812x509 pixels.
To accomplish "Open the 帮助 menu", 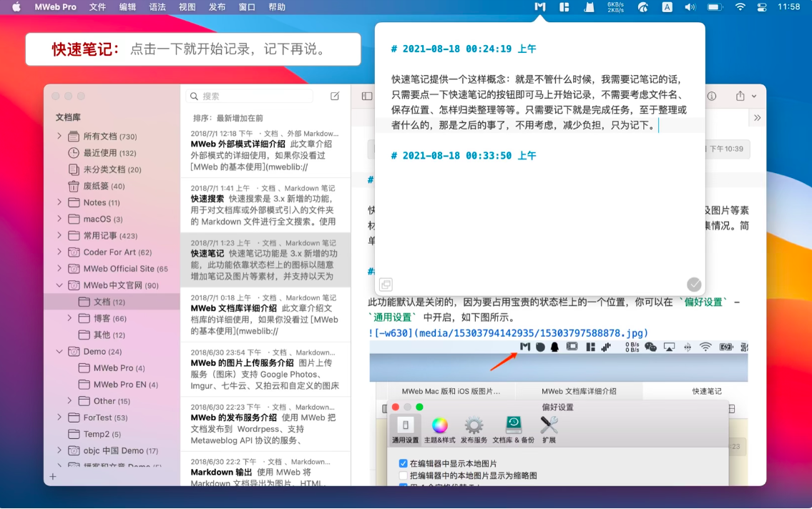I will point(277,6).
